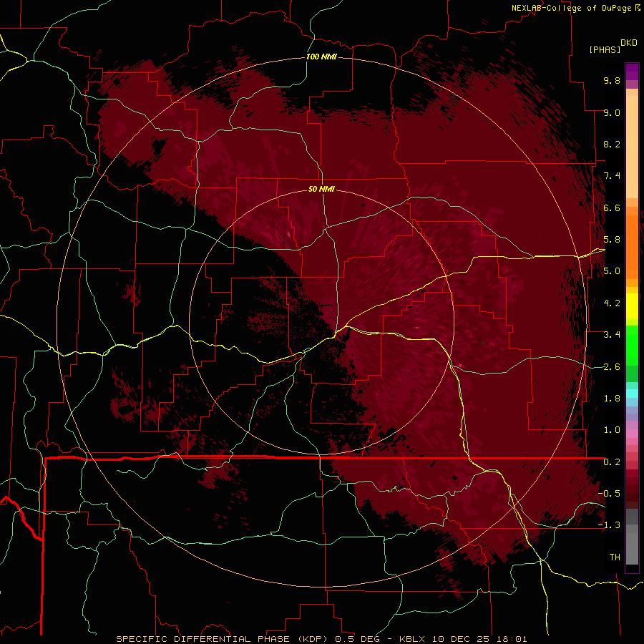Click the purple segment atop the color scale

click(632, 72)
